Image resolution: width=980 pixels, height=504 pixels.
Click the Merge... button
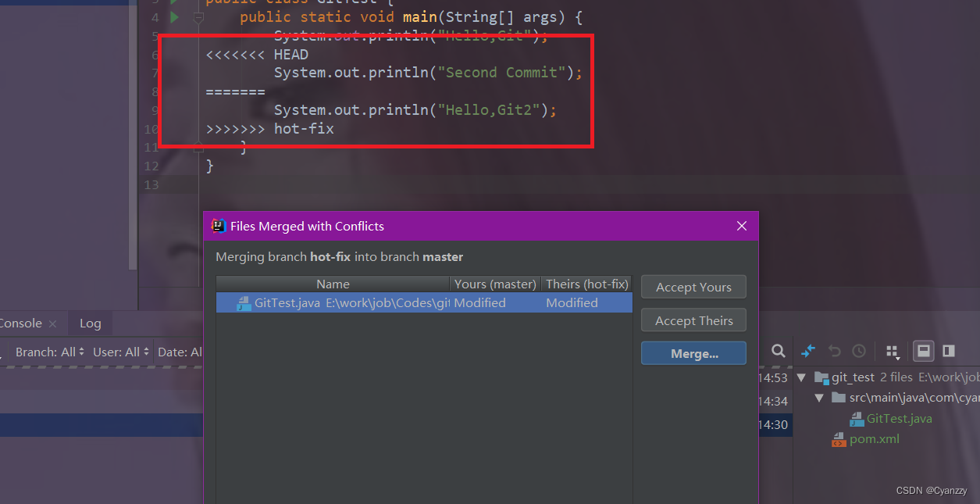[x=693, y=353]
